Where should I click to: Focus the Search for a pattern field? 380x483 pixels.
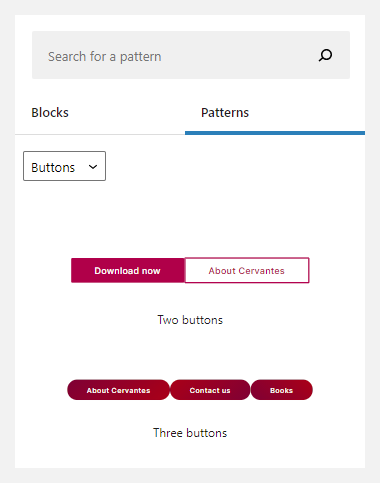pos(191,55)
